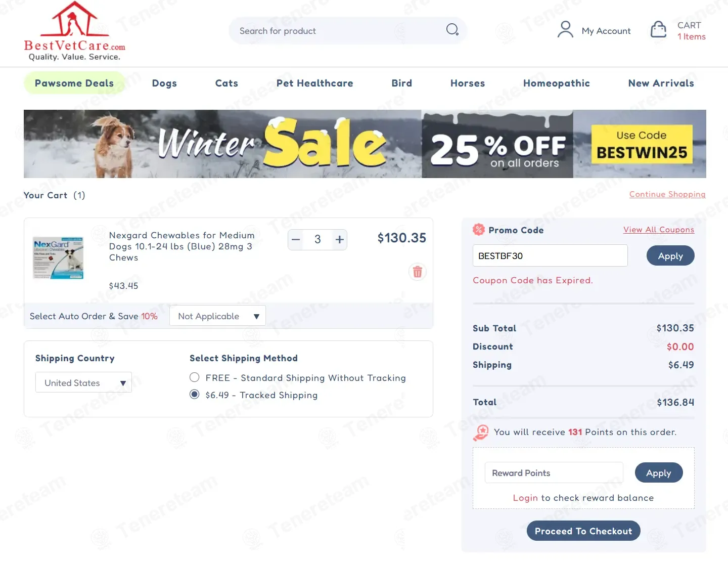Open the New Arrivals menu
The width and height of the screenshot is (728, 561).
[x=661, y=83]
